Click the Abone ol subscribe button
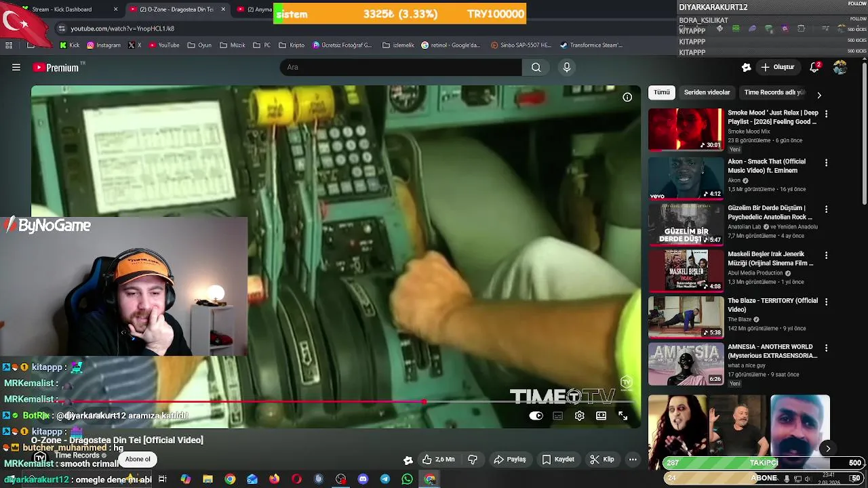Viewport: 868px width, 488px height. tap(138, 460)
